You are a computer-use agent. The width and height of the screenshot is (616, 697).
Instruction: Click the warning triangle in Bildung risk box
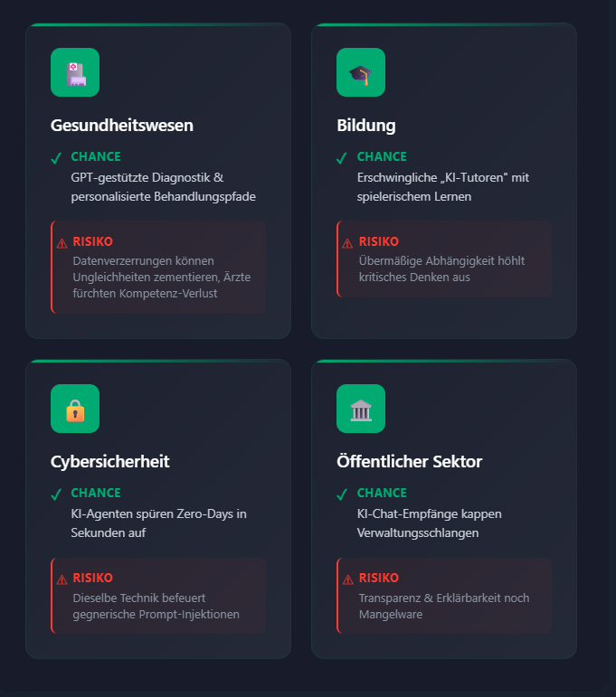(347, 243)
